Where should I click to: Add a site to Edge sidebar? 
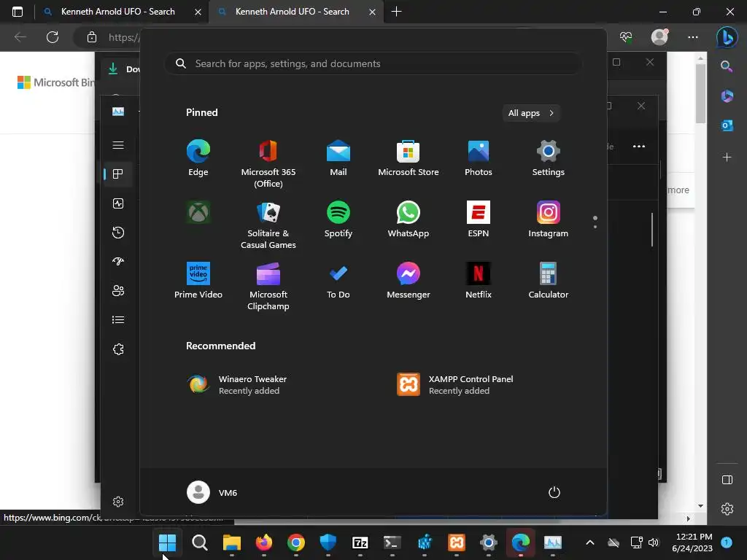pos(727,157)
